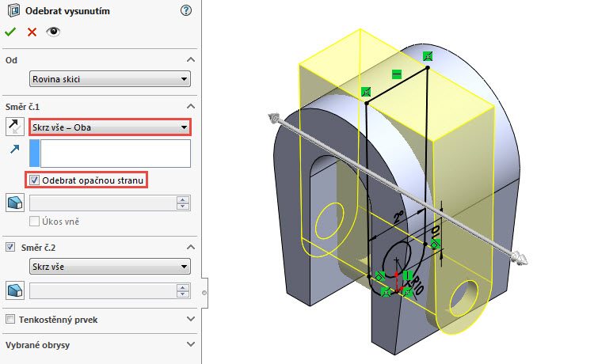594x364 pixels.
Task: Cancel the feature with the red X
Action: 32,32
